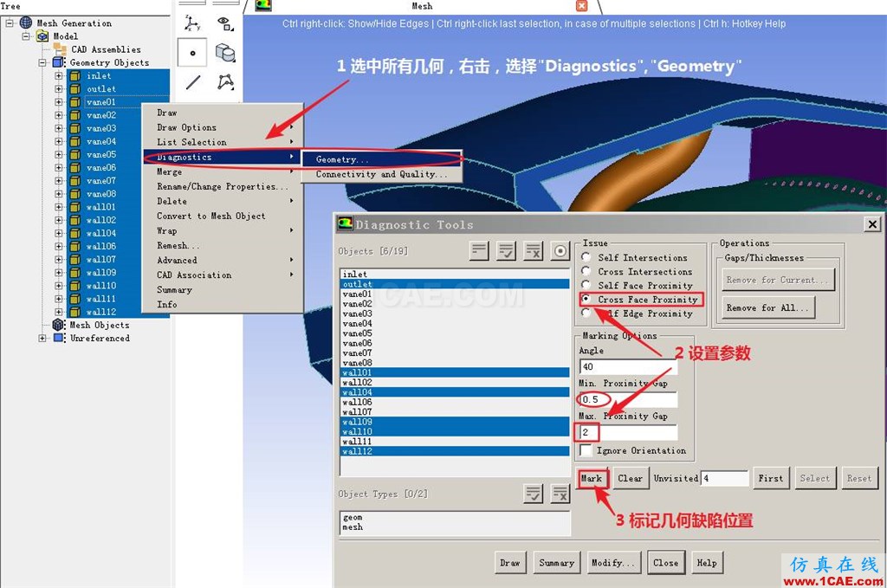Click the Draw button in dialog
Image resolution: width=887 pixels, height=588 pixels.
click(509, 563)
